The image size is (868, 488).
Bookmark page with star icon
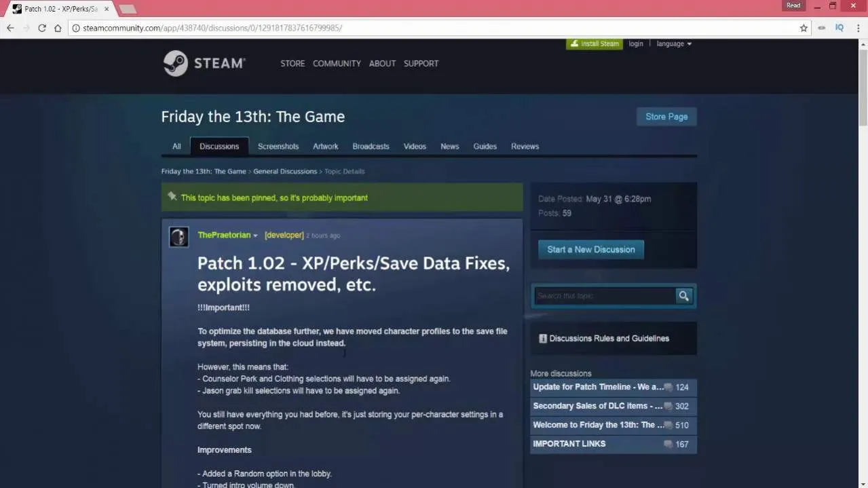(x=804, y=28)
